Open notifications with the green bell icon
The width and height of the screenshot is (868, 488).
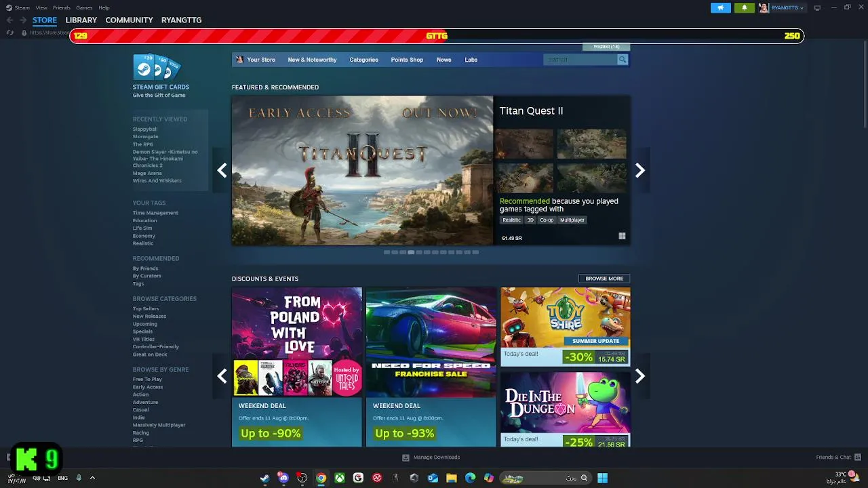[744, 7]
